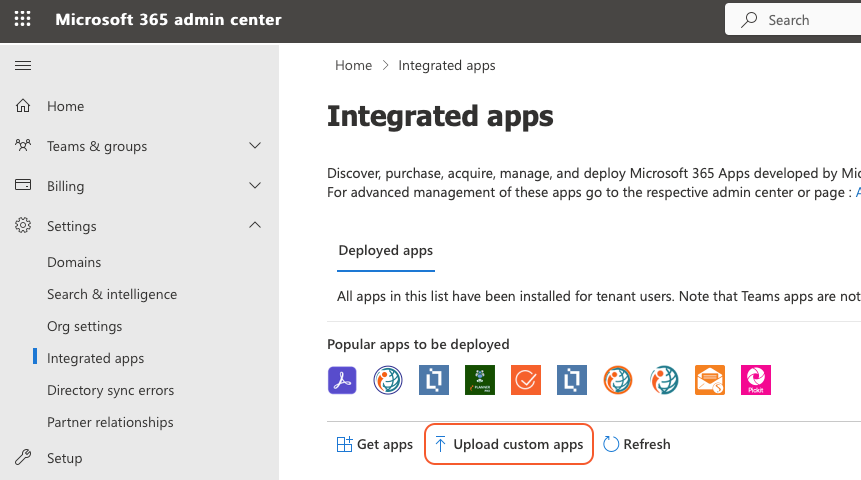The width and height of the screenshot is (861, 480).
Task: Click the Home house icon in sidebar
Action: pyautogui.click(x=23, y=106)
